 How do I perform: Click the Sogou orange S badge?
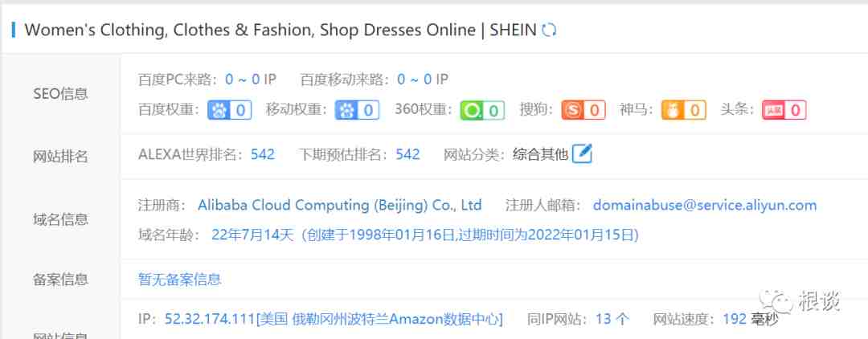[583, 110]
